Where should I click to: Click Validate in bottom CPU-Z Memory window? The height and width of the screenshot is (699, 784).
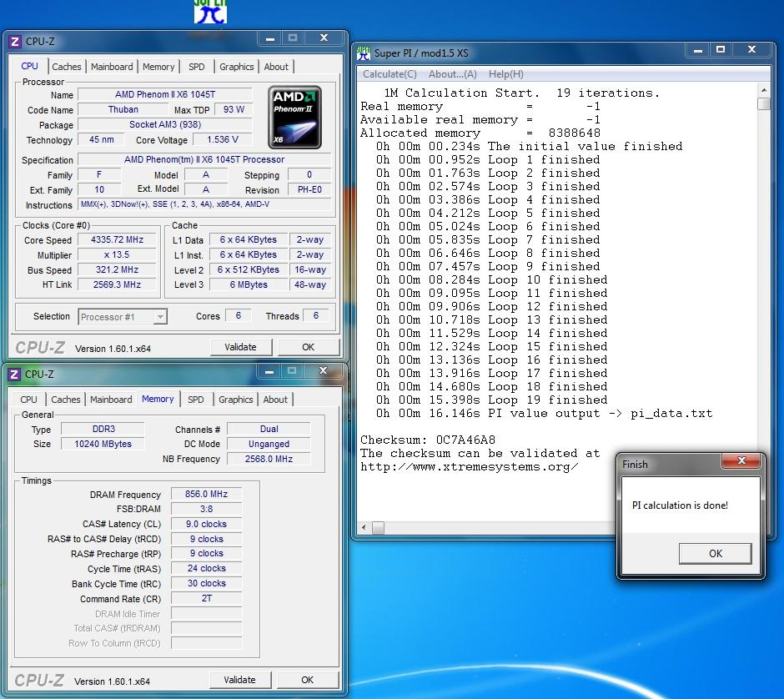239,680
